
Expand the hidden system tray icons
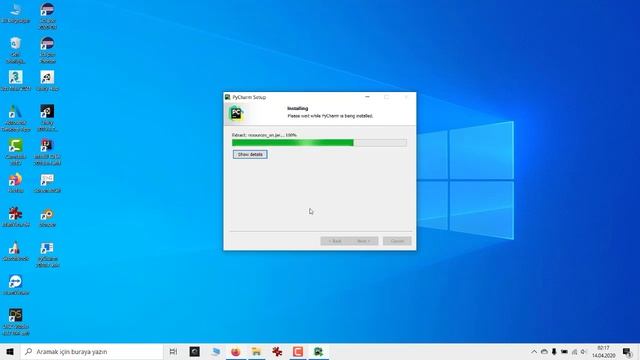tap(534, 351)
